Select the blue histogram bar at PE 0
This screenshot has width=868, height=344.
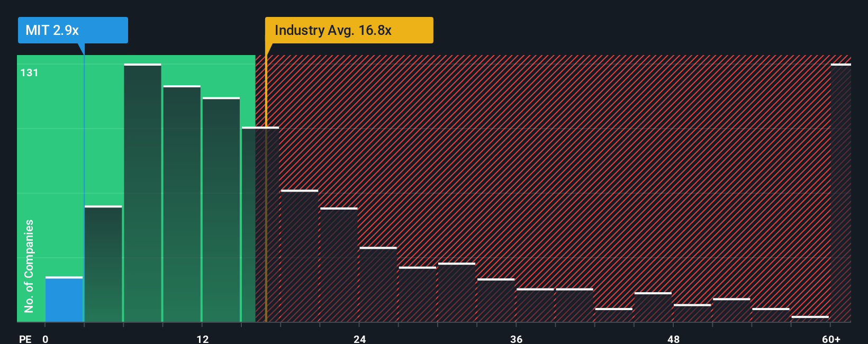tap(64, 299)
